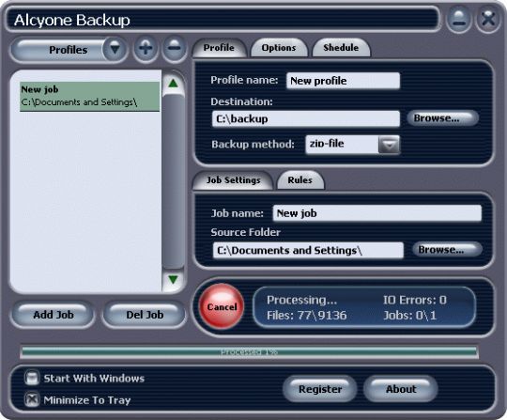The width and height of the screenshot is (507, 420).
Task: Open the About dialog
Action: coord(401,389)
